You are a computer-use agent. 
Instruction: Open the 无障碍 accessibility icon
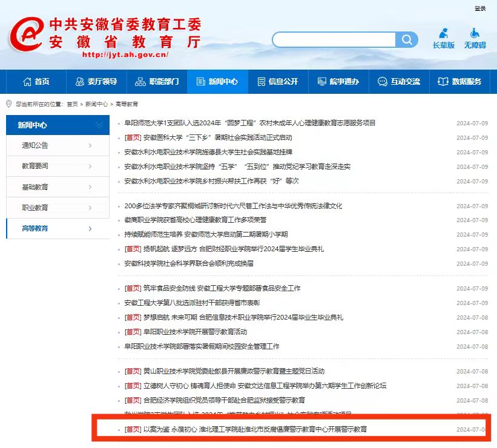pyautogui.click(x=475, y=33)
